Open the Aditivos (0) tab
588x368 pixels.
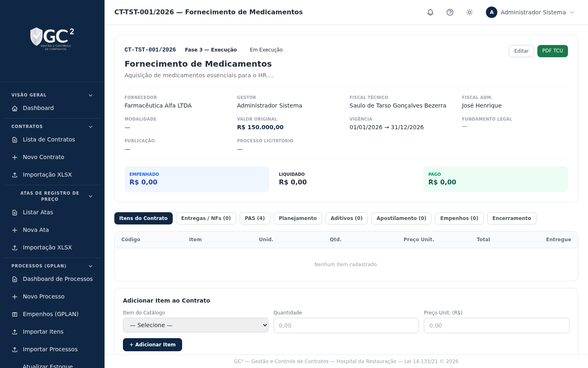(x=347, y=218)
